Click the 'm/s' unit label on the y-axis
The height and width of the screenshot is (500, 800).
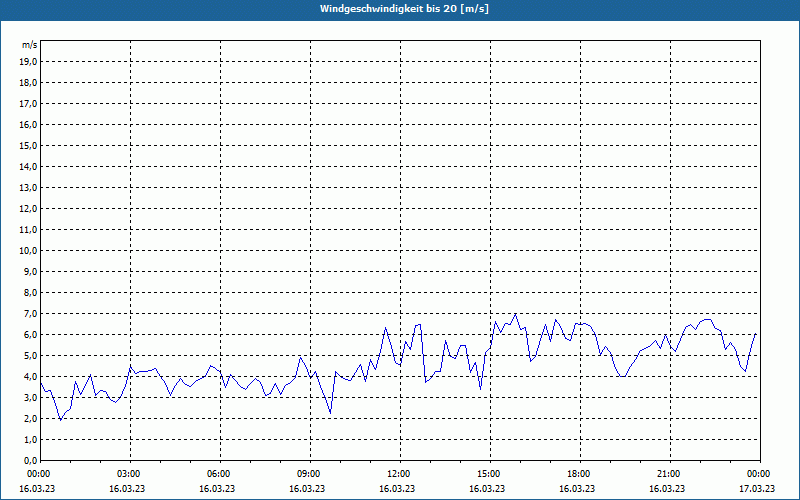pos(30,45)
